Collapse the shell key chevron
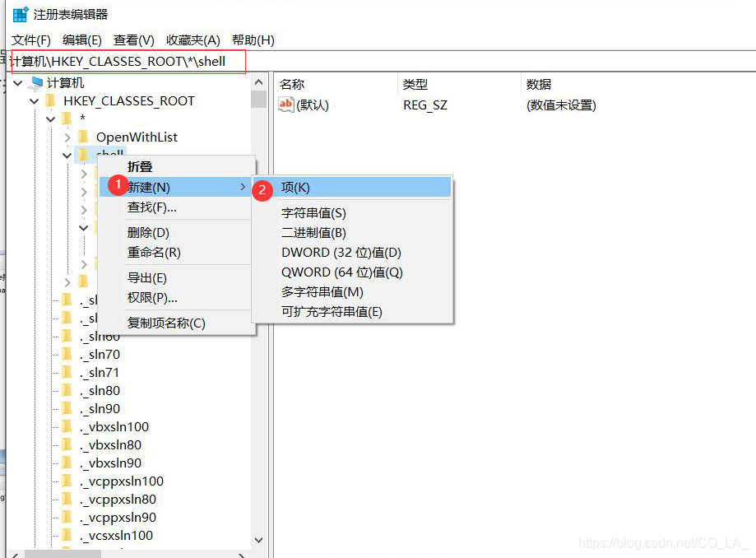This screenshot has width=756, height=558. pyautogui.click(x=67, y=156)
